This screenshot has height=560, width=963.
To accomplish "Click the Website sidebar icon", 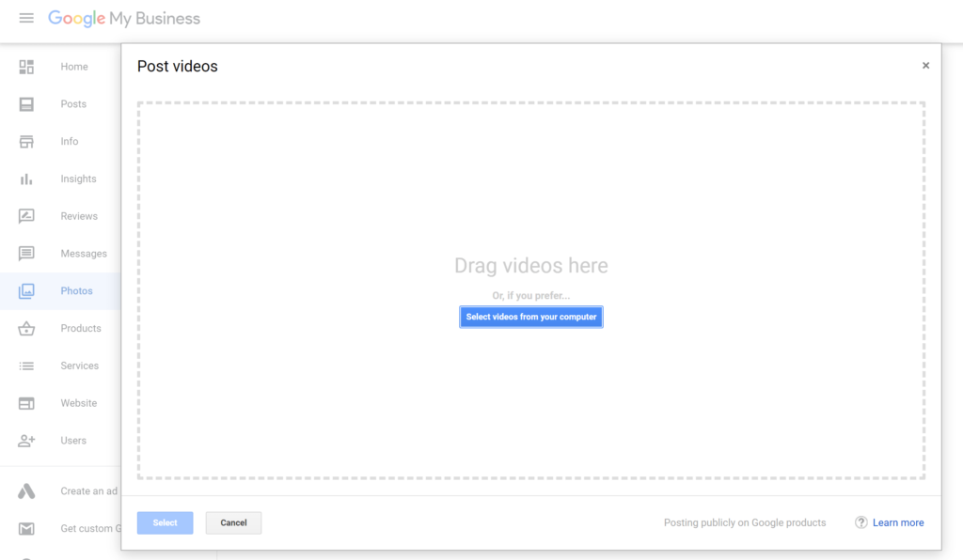I will [x=26, y=403].
